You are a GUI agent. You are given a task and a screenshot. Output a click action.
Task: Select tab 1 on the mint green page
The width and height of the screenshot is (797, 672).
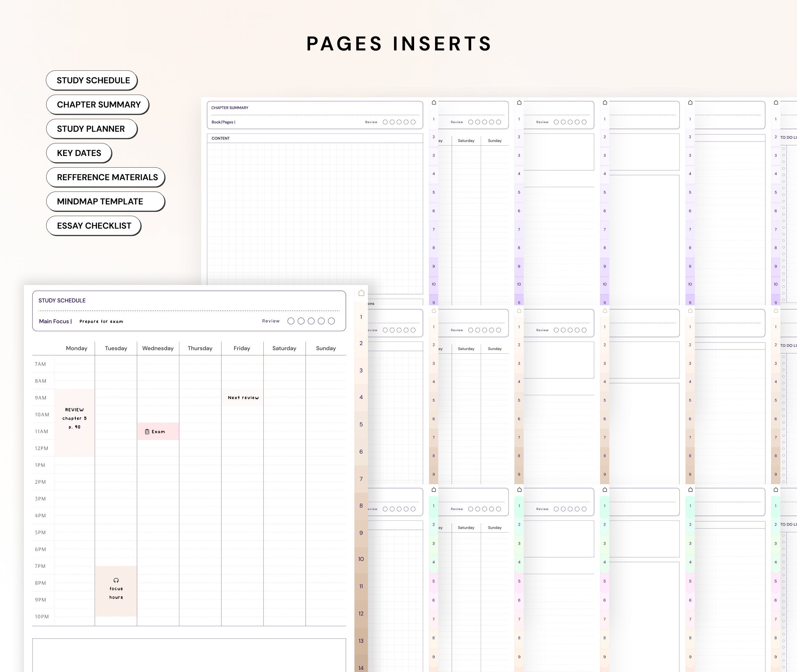pos(433,507)
